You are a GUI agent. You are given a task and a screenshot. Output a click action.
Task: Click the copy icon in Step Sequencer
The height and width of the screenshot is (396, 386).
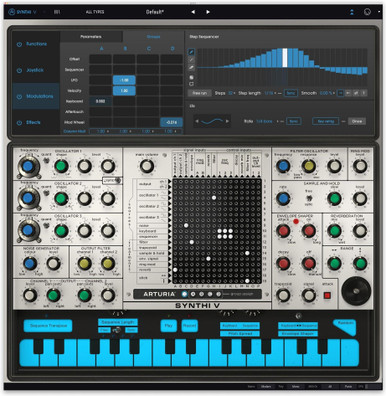191,77
